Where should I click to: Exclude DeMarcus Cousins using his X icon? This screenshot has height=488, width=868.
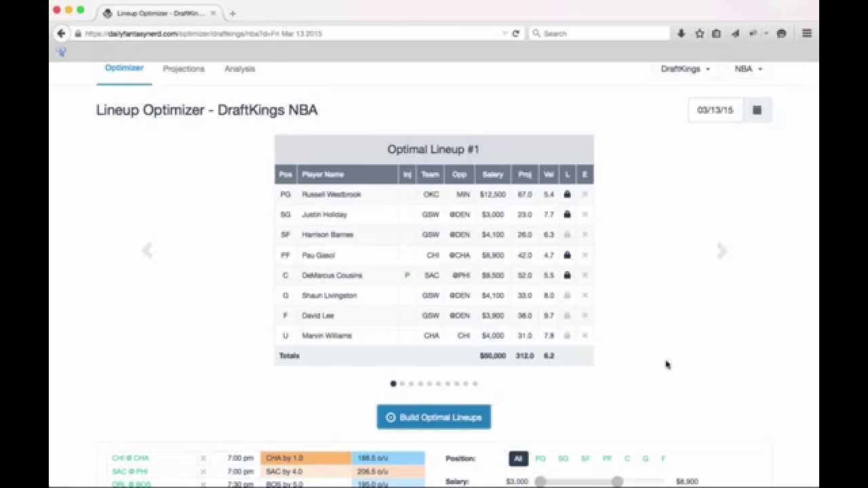tap(585, 275)
